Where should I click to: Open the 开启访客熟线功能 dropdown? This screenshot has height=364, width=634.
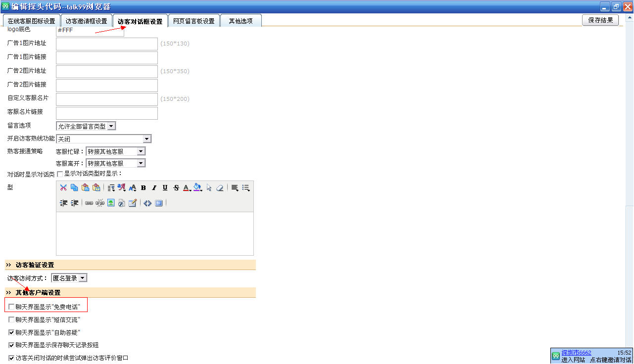coord(104,139)
